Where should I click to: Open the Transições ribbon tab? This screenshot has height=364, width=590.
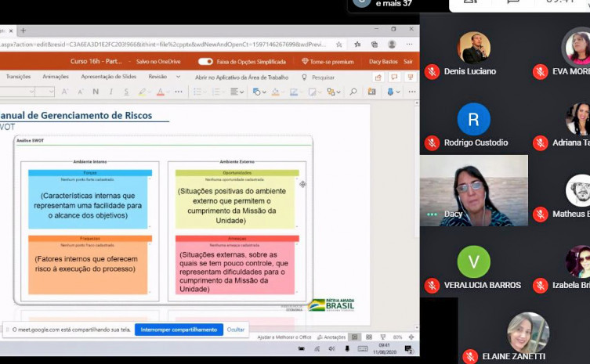click(18, 77)
